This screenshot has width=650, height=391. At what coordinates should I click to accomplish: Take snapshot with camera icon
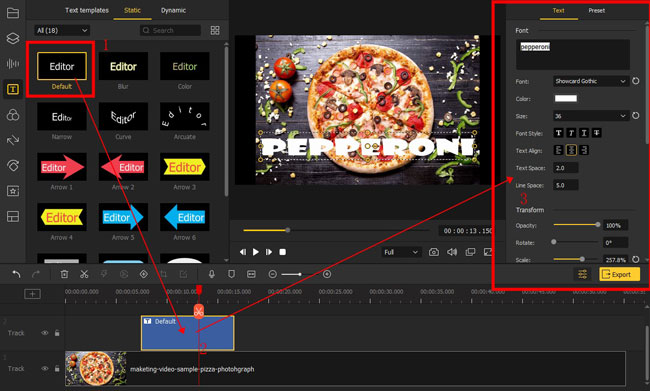434,252
